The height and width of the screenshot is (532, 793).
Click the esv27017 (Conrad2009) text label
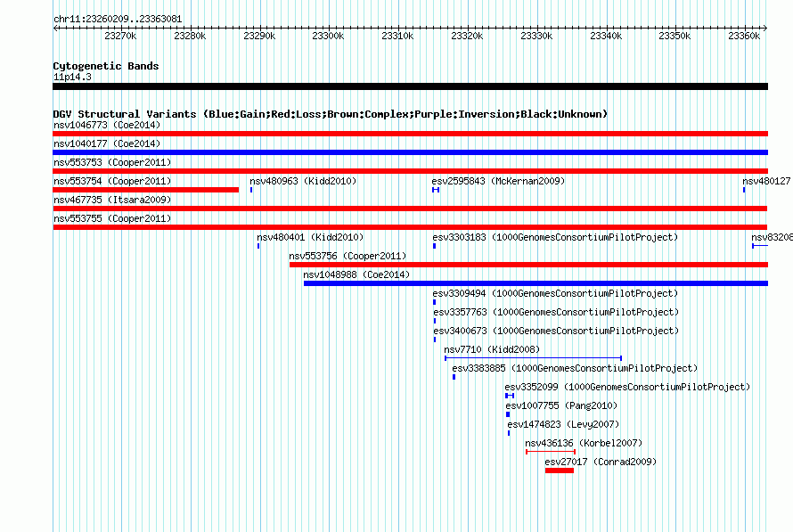pyautogui.click(x=601, y=462)
